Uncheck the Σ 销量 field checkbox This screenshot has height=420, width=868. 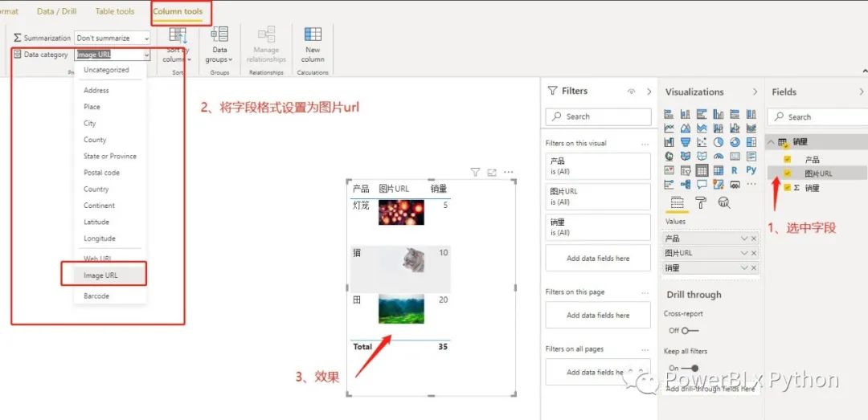pos(788,188)
